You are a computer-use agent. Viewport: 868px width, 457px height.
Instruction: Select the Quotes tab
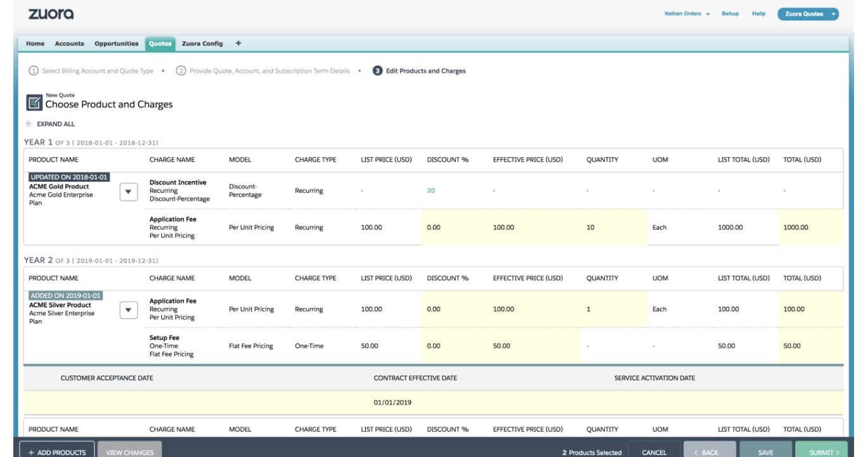click(x=160, y=44)
